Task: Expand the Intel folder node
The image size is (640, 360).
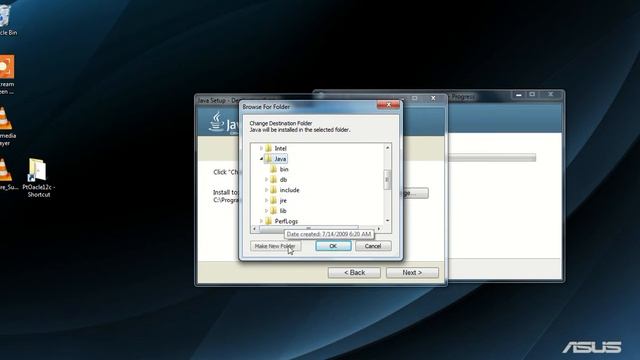Action: point(261,148)
